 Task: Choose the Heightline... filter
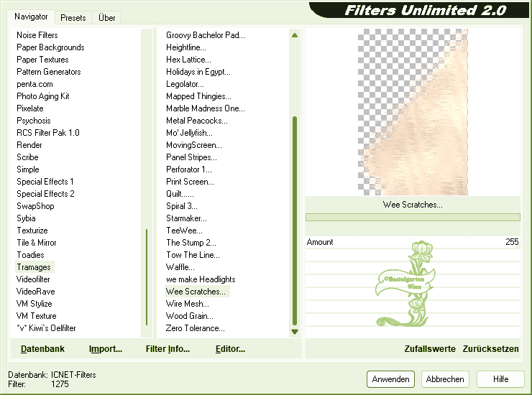pos(186,47)
